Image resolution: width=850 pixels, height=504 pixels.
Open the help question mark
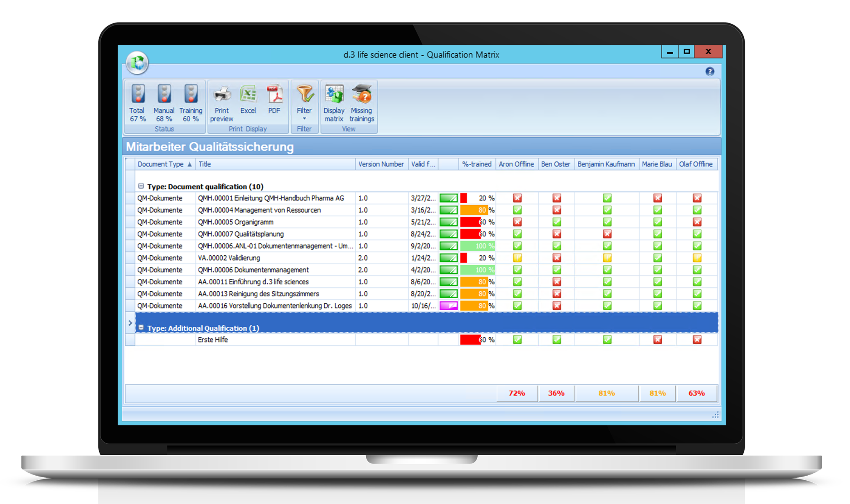(x=710, y=71)
